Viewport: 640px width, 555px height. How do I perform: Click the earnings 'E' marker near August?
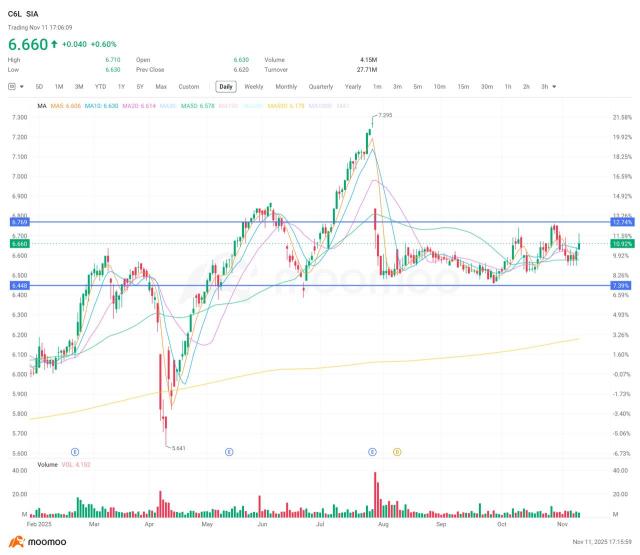[373, 452]
